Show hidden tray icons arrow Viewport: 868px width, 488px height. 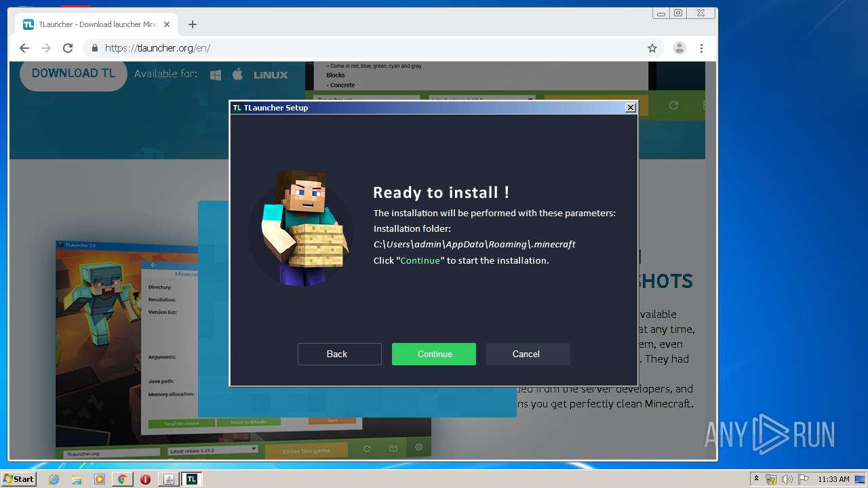[756, 479]
